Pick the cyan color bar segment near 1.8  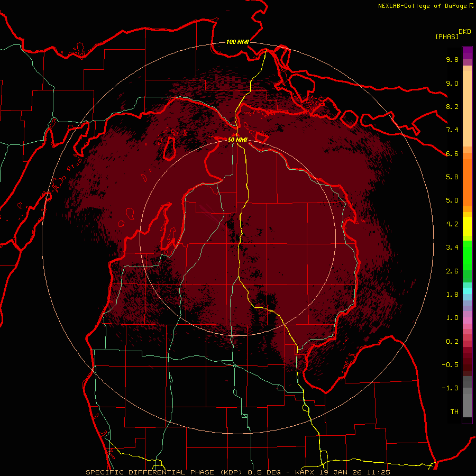[467, 291]
